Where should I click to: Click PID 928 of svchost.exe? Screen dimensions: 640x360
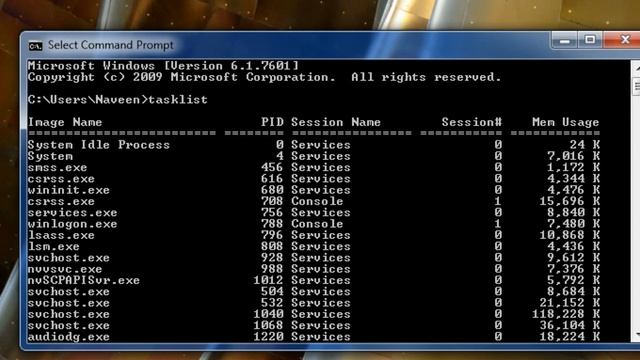pyautogui.click(x=272, y=258)
